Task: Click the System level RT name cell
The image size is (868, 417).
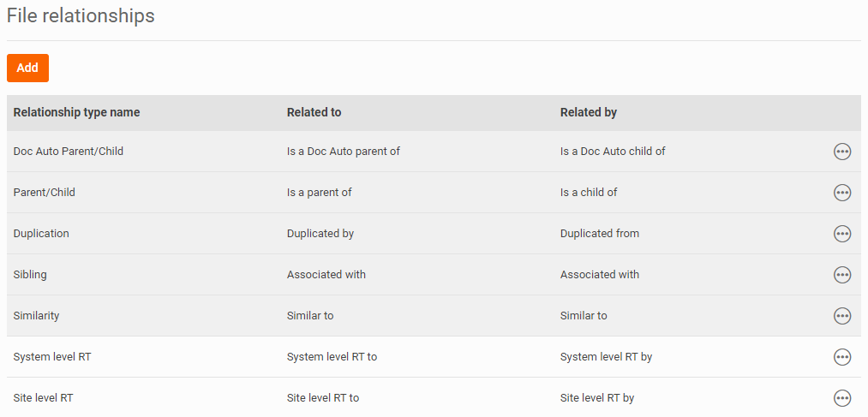Action: tap(52, 357)
